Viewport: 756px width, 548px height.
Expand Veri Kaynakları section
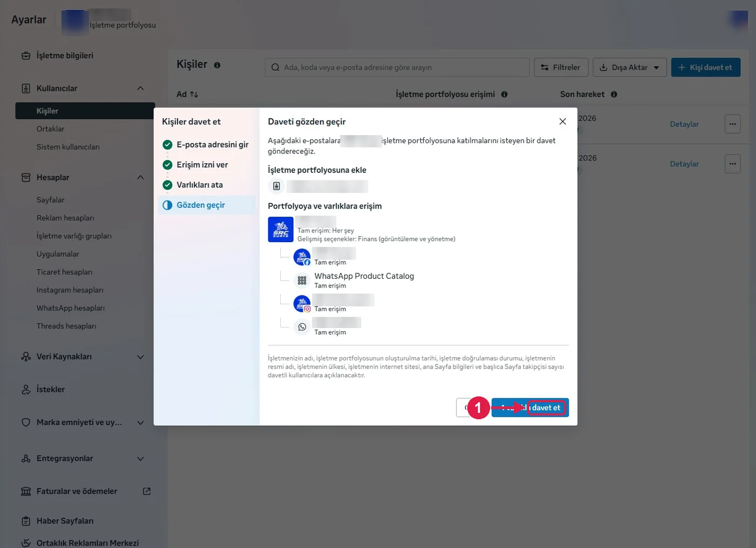tap(140, 357)
